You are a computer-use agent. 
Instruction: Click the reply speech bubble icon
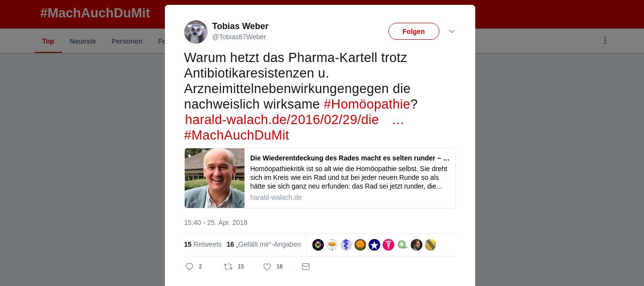(x=190, y=267)
